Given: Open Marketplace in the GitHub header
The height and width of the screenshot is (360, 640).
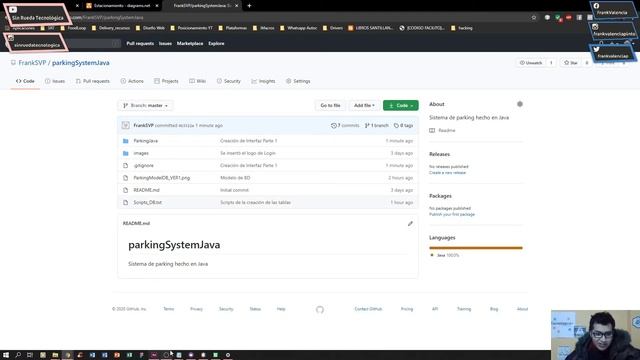Looking at the screenshot, I should [190, 43].
